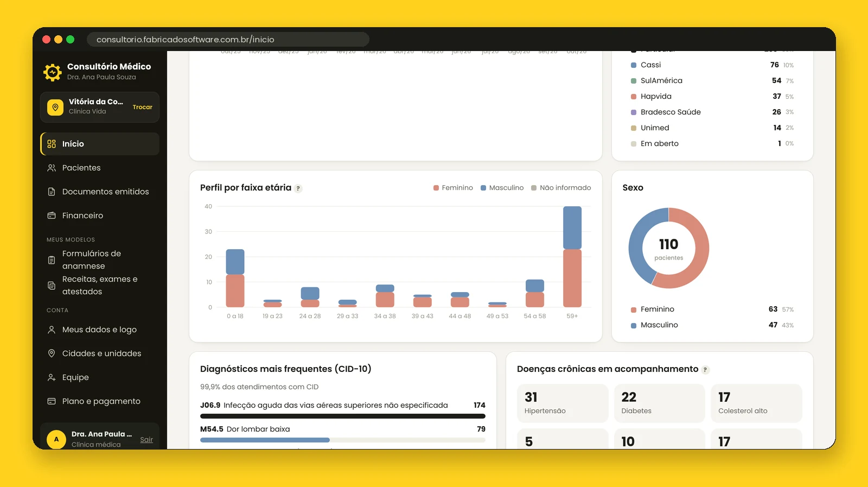Click the donut chart center showing 110 pacientes
Viewport: 868px width, 487px height.
pos(669,248)
